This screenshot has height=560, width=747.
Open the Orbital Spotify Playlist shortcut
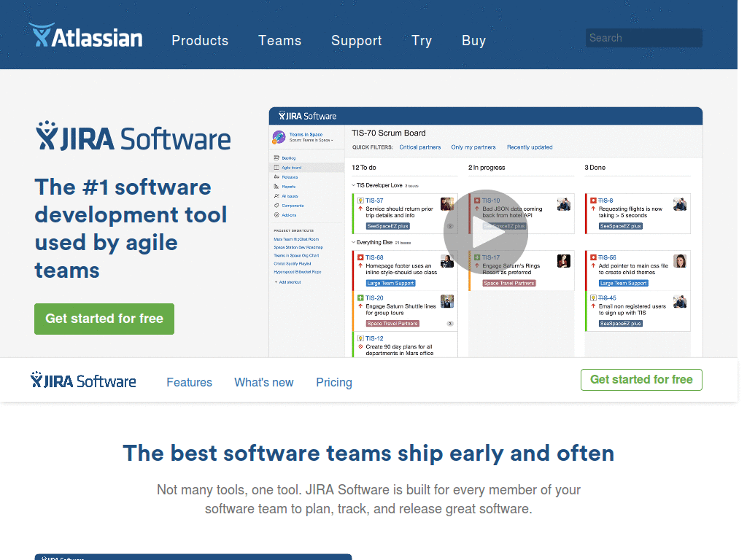pos(293,263)
